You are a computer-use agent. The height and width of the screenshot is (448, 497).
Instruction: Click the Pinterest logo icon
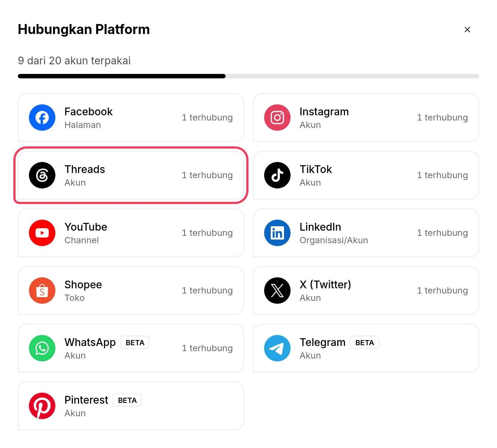tap(42, 406)
